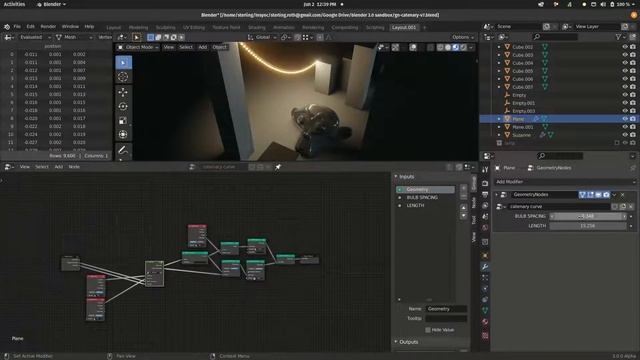
Task: Enable the Hide Value checkbox
Action: pos(428,330)
